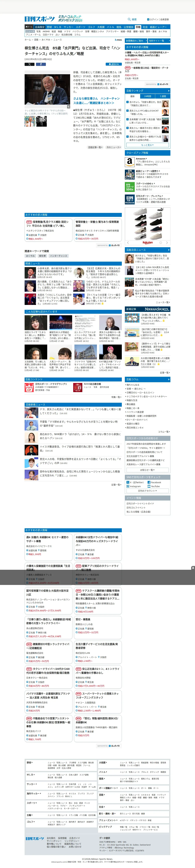Screen dimensions: 195x868
Task: Select the 紙面ビューアー navigation item
Action: pos(158,27)
